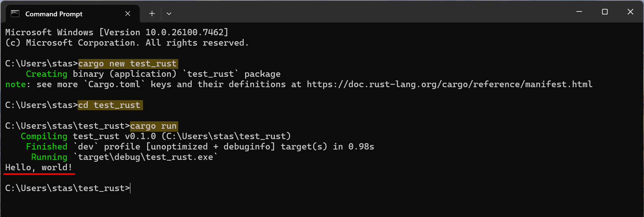Screen dimensions: 644x217
Task: Maximize the terminal window
Action: coord(605,12)
